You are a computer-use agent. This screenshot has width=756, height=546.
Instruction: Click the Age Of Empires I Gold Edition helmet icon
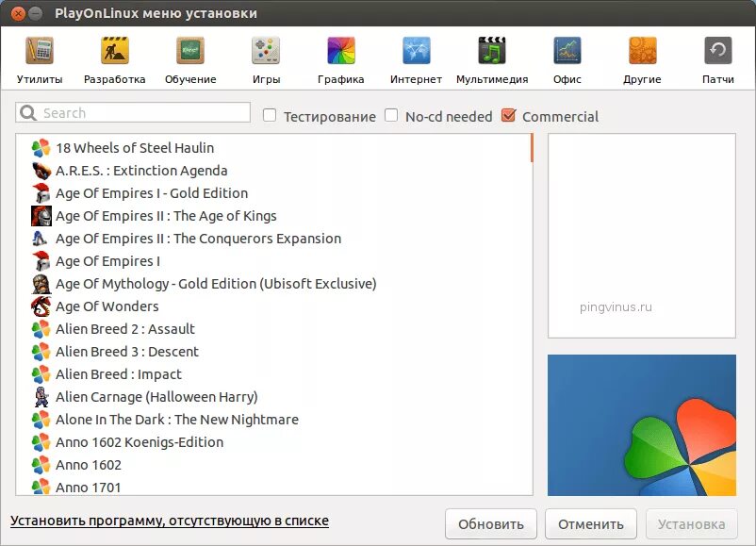coord(41,193)
